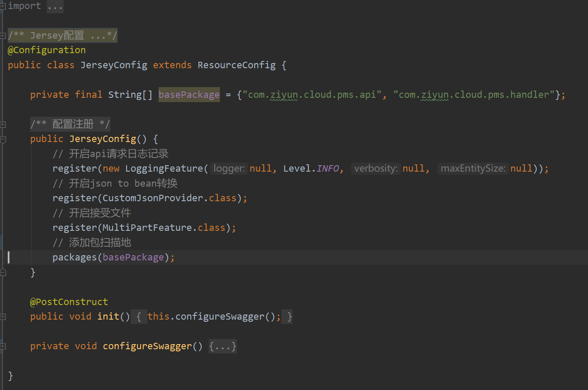Click comment '// 开启json to bean转换'
588x390 pixels.
115,184
